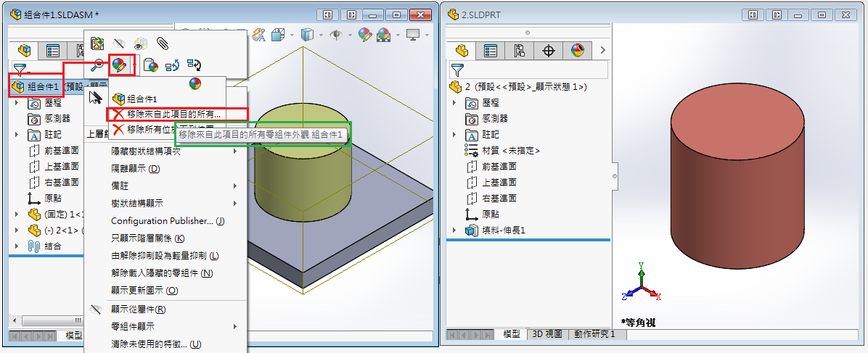Open the Appearances dropdown arrow in context toolbar
This screenshot has height=353, width=868.
[134, 65]
